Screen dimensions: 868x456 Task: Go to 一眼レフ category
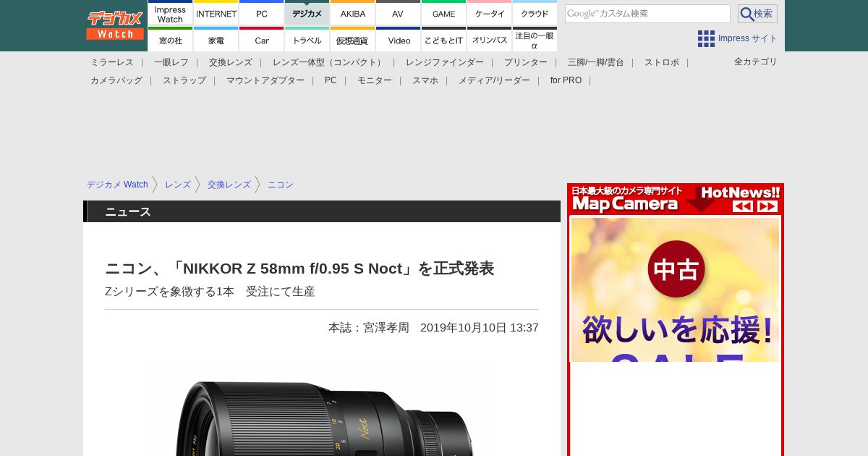[171, 62]
